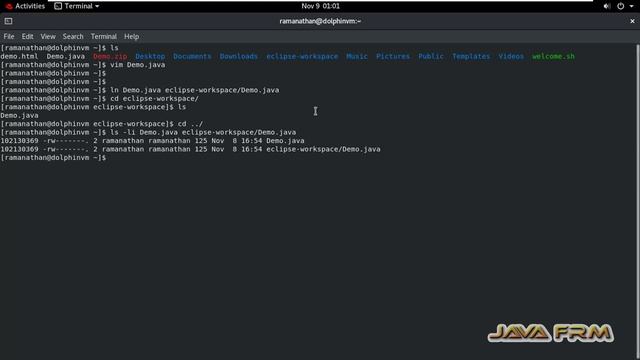The height and width of the screenshot is (360, 640).
Task: Click the Pictures directory name
Action: pyautogui.click(x=393, y=56)
